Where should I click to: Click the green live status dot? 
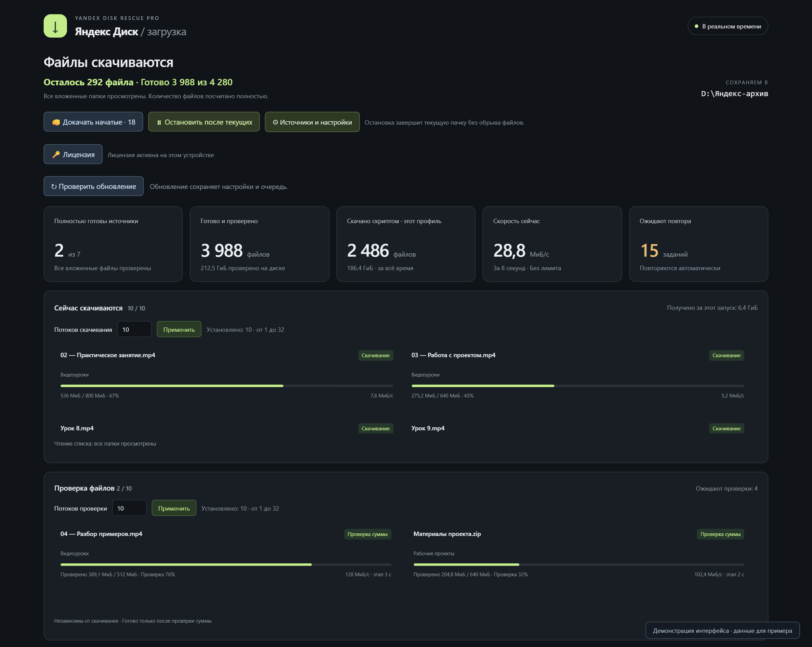(x=696, y=26)
